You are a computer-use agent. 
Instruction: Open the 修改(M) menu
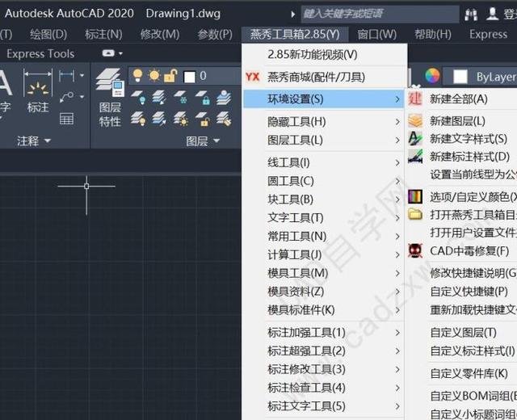point(160,34)
